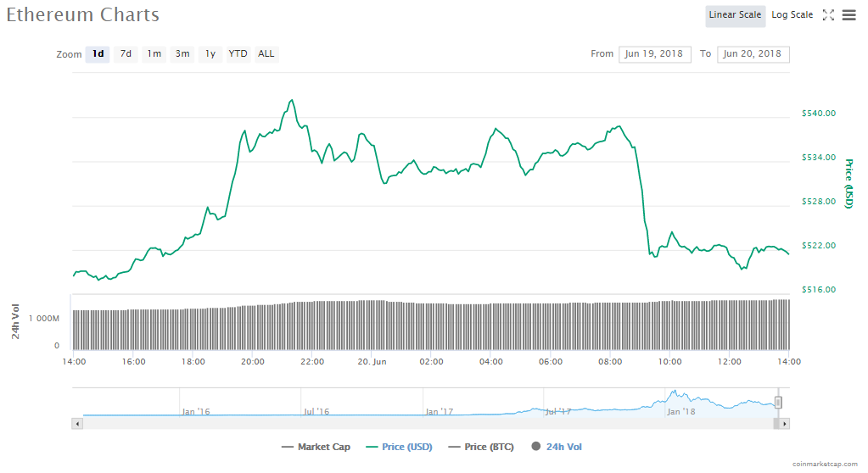Click the fullscreen expand icon
868x473 pixels.
(829, 15)
